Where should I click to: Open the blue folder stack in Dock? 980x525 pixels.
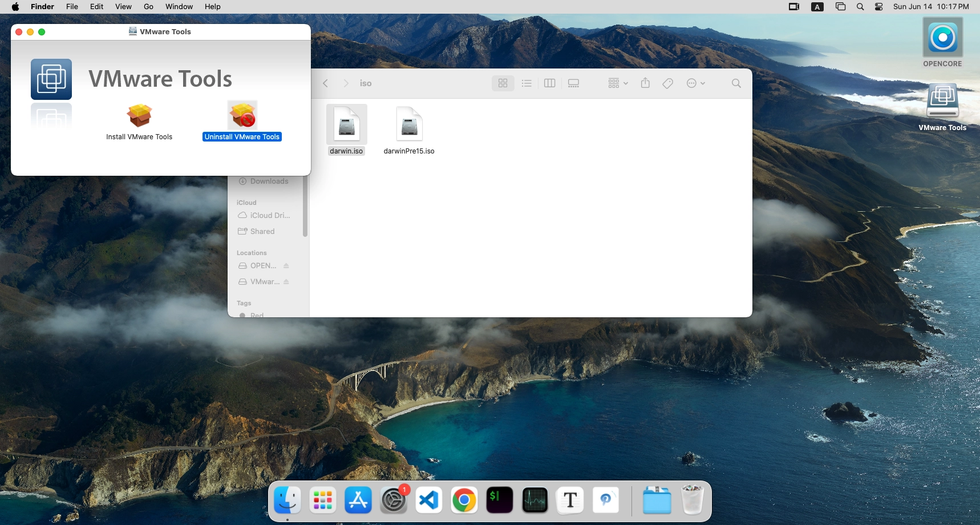[657, 500]
